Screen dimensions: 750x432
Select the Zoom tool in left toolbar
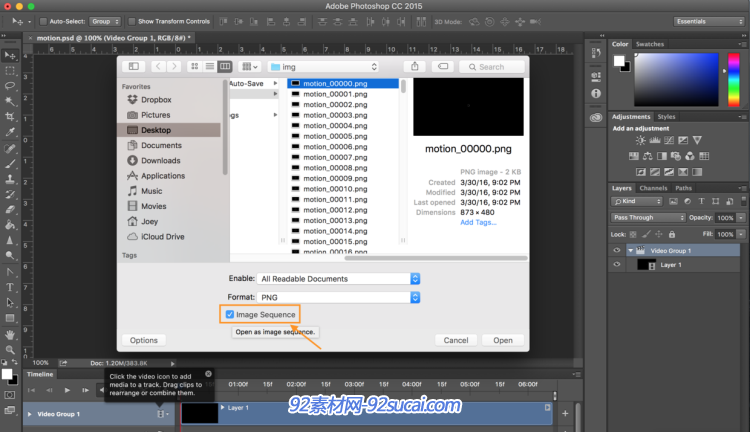[x=10, y=350]
